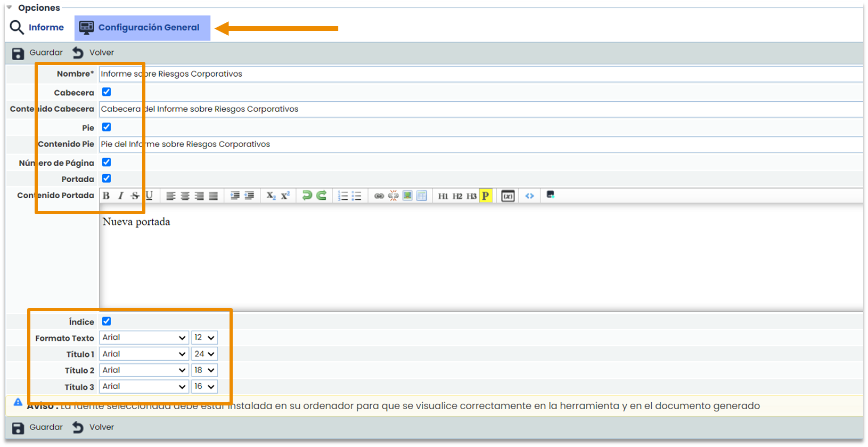Click the Contenido Pie text field
Image resolution: width=868 pixels, height=447 pixels.
(x=479, y=144)
